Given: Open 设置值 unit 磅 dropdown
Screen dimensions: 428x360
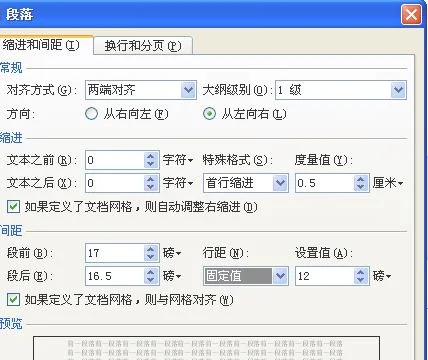Looking at the screenshot, I should (382, 276).
